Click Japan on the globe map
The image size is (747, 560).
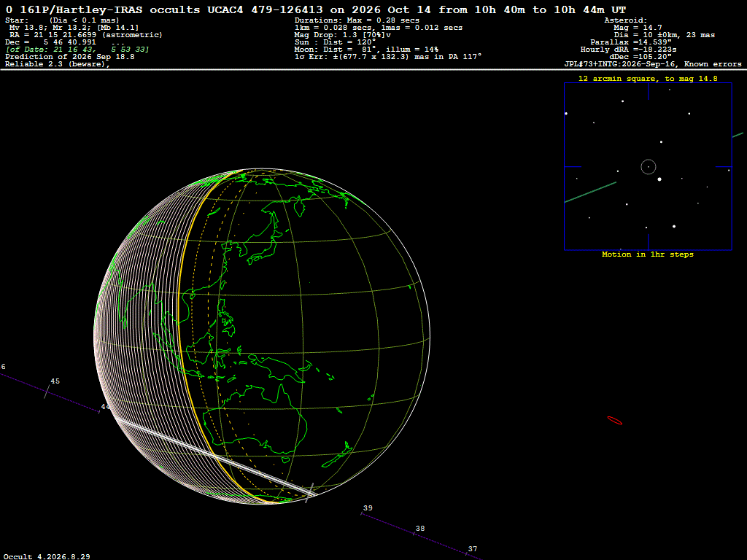[x=260, y=238]
